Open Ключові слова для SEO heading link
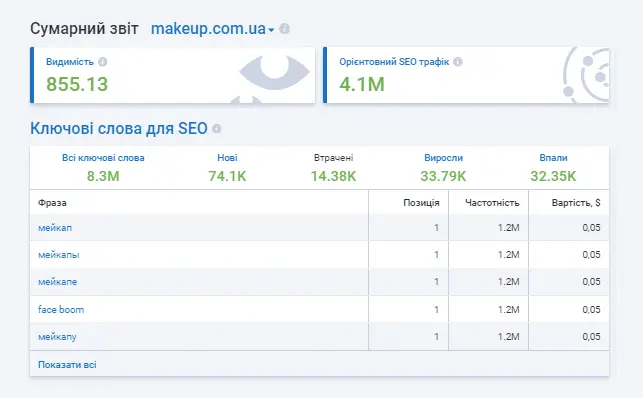This screenshot has width=643, height=398. coord(119,128)
